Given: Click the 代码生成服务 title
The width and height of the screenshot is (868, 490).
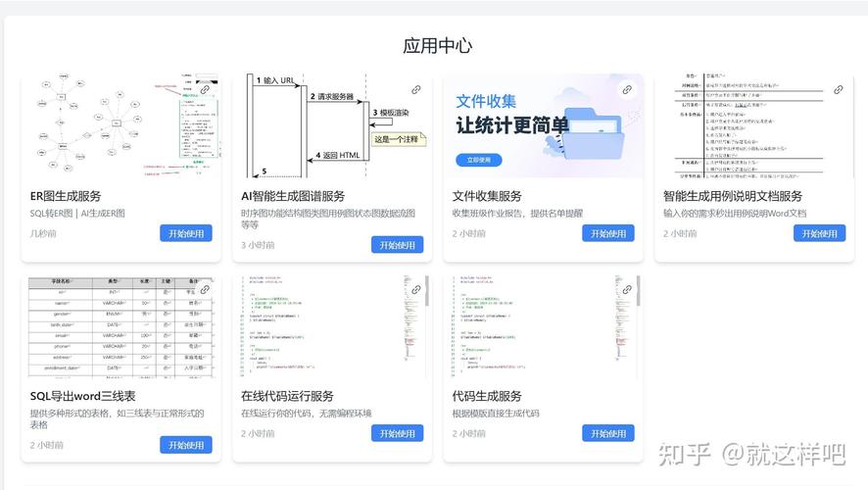Looking at the screenshot, I should click(487, 396).
